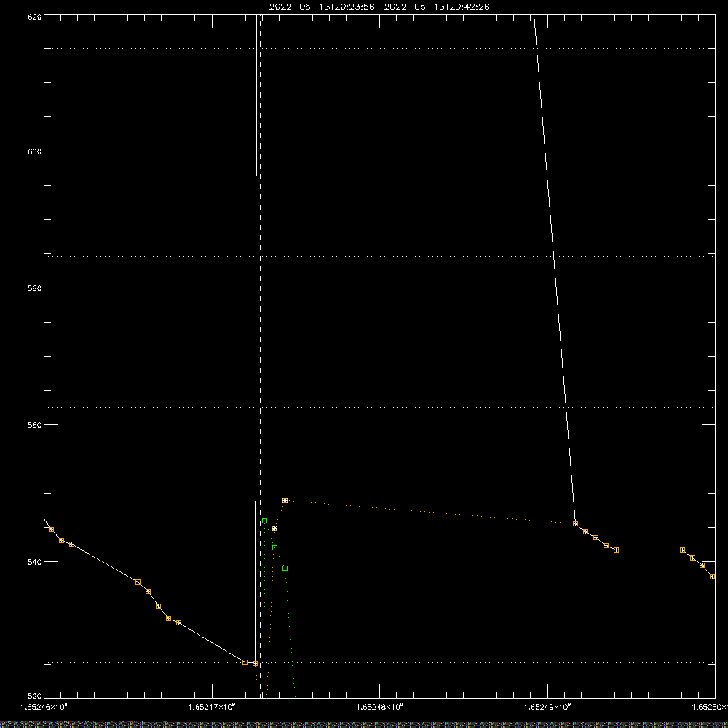Select the y-axis label 580
The height and width of the screenshot is (728, 728).
[35, 288]
